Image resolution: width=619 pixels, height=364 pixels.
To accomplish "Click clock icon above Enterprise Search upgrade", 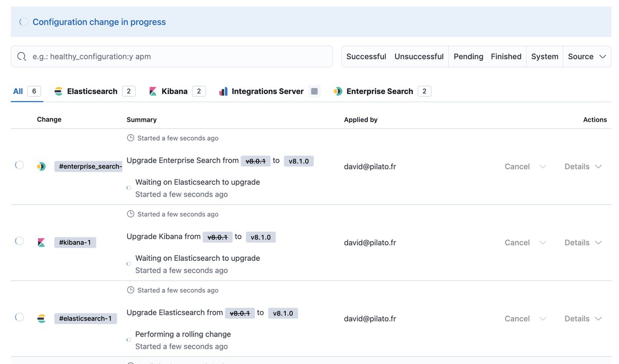I will (131, 138).
